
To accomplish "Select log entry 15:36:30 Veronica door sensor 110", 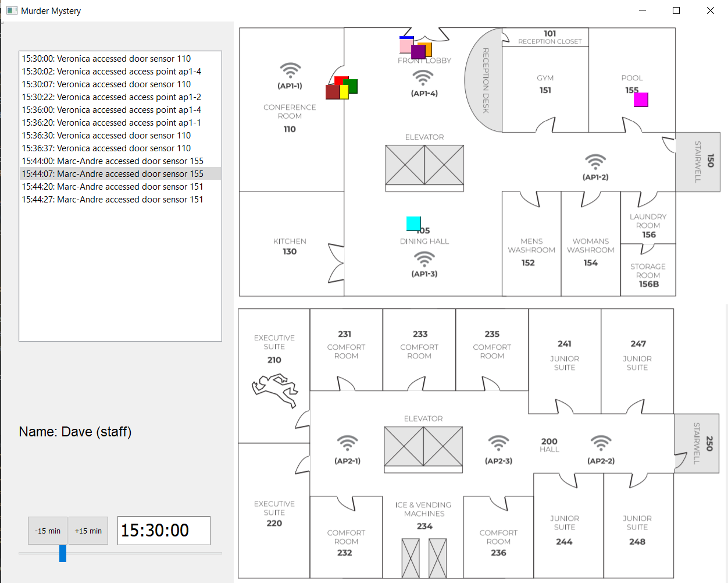I will pyautogui.click(x=120, y=136).
